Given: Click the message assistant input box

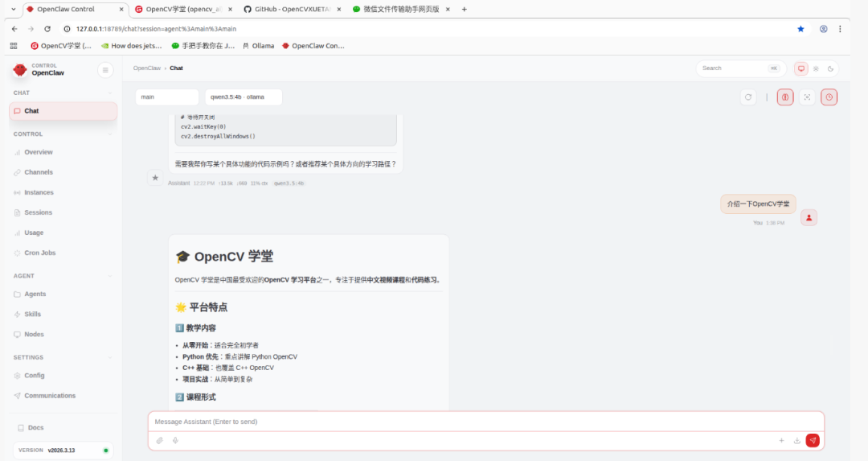Looking at the screenshot, I should coord(486,422).
